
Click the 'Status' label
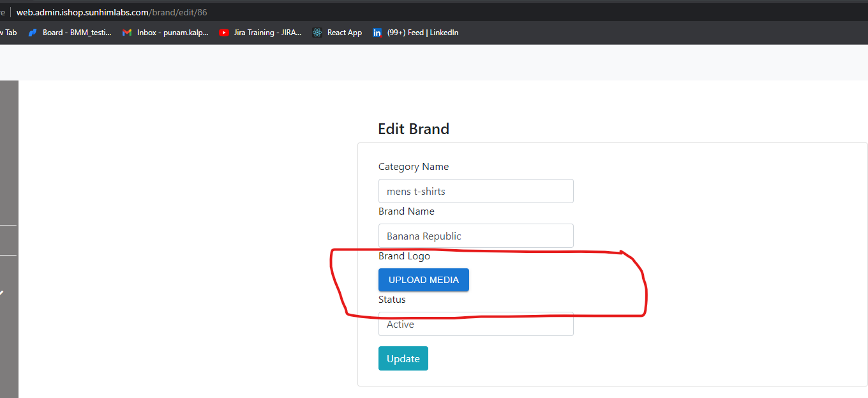[x=392, y=300]
